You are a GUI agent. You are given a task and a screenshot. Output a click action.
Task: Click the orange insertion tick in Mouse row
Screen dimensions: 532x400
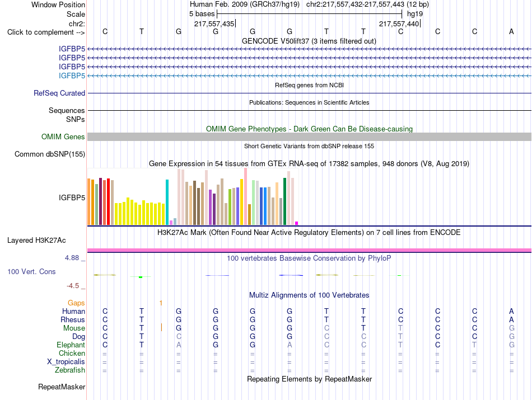(161, 327)
